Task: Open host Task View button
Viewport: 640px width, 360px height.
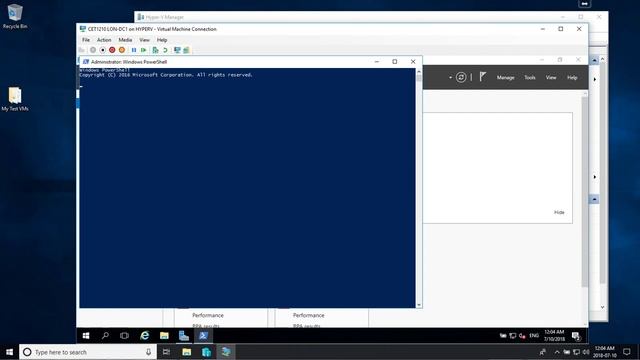Action: (166, 352)
